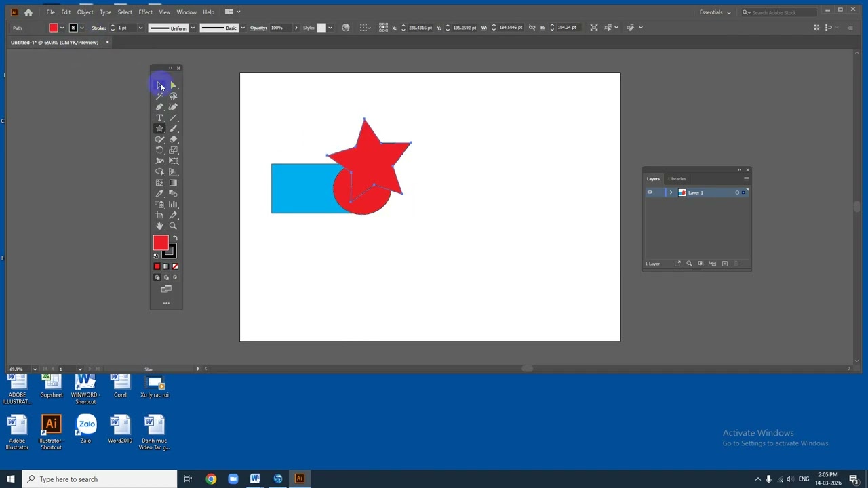Click the Search Adobe Stock field
This screenshot has height=488, width=868.
[780, 12]
